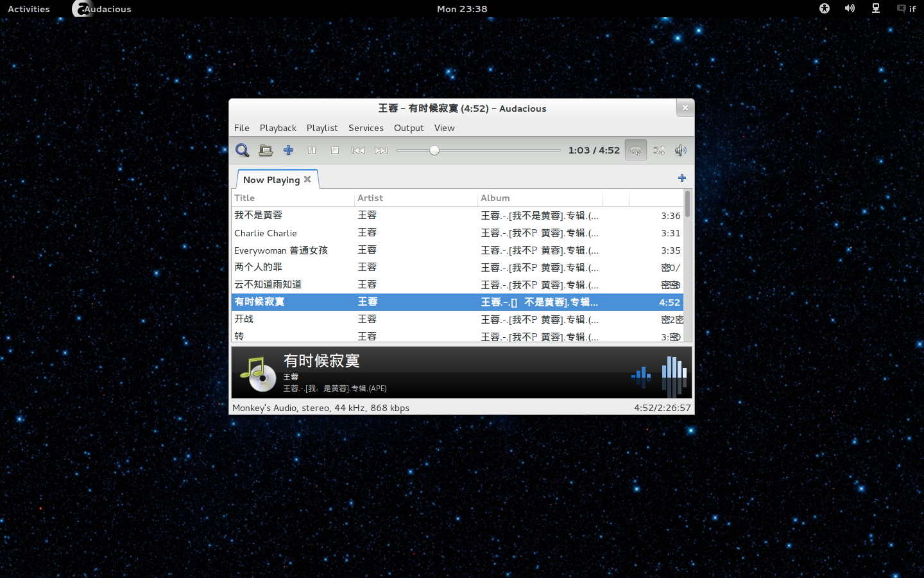This screenshot has height=578, width=924.
Task: Click the 1:03 / 4:52 time display
Action: pyautogui.click(x=594, y=150)
